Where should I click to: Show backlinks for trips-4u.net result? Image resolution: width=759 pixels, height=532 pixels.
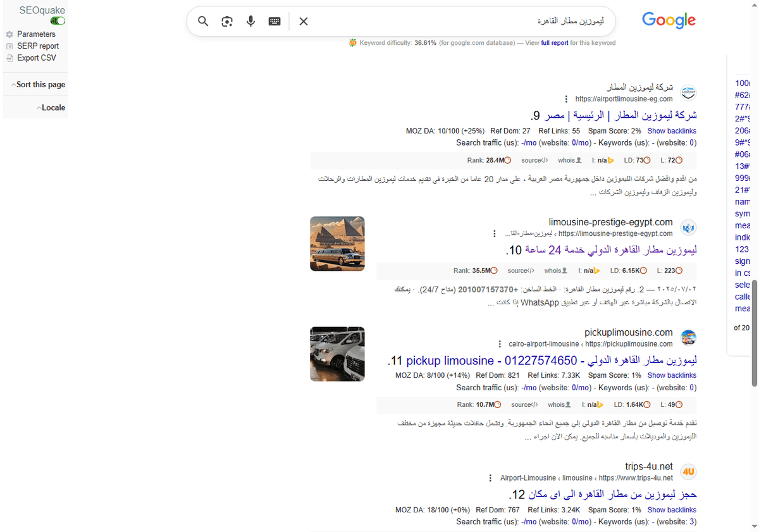click(672, 510)
